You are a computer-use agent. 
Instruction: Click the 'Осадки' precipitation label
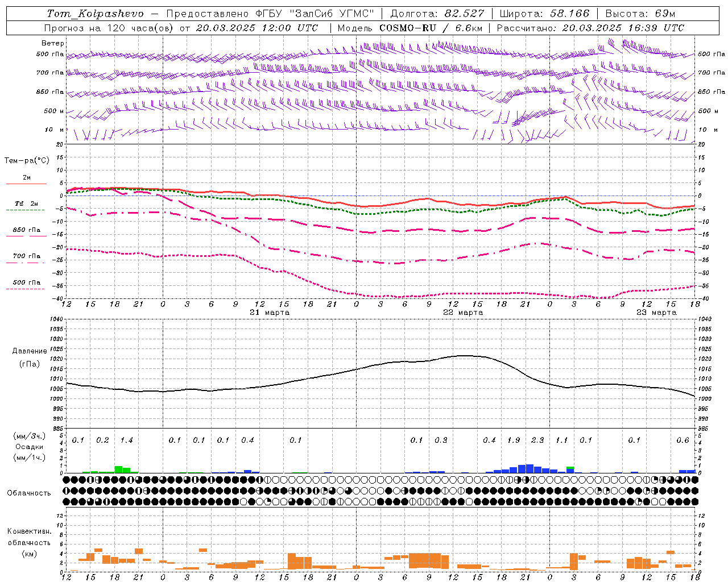[x=29, y=447]
